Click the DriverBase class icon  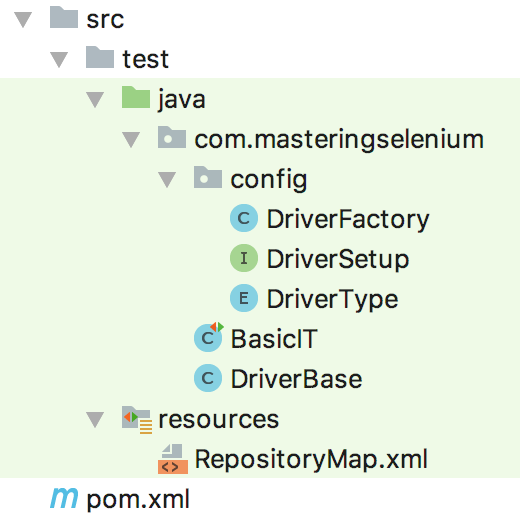208,378
